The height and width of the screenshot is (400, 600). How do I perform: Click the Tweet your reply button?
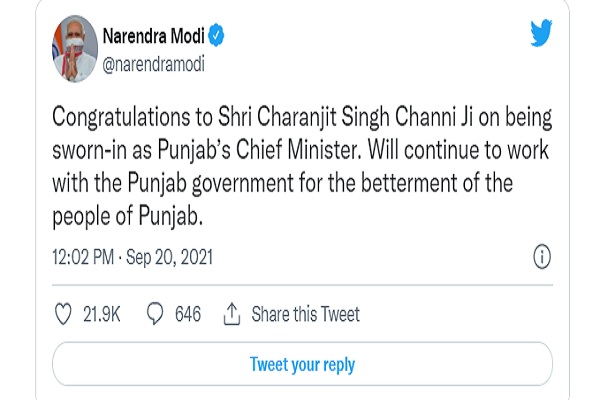[302, 364]
